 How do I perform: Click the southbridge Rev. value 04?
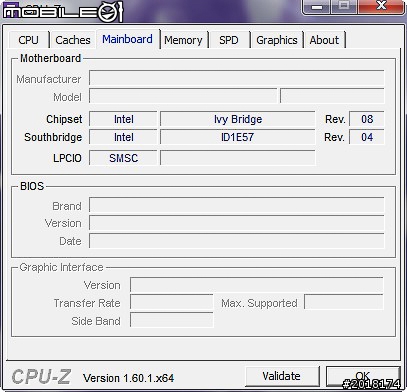tap(367, 137)
